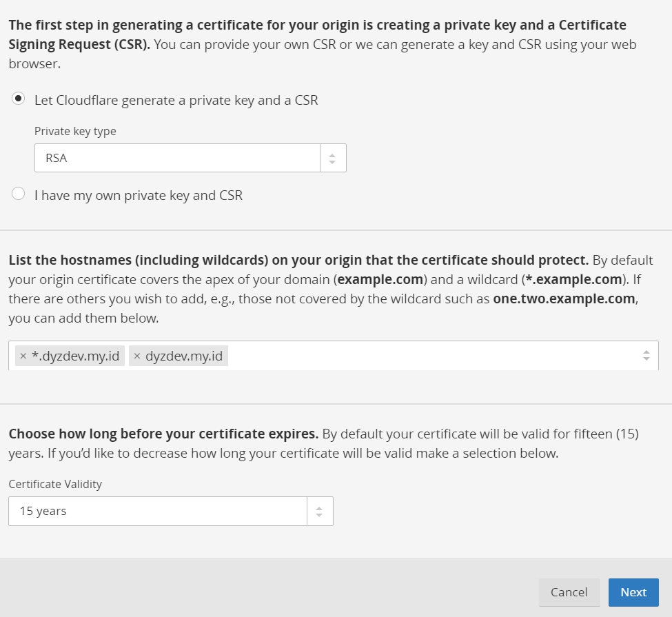This screenshot has height=617, width=672.
Task: Open the 15 years validity dropdown
Action: pos(170,511)
